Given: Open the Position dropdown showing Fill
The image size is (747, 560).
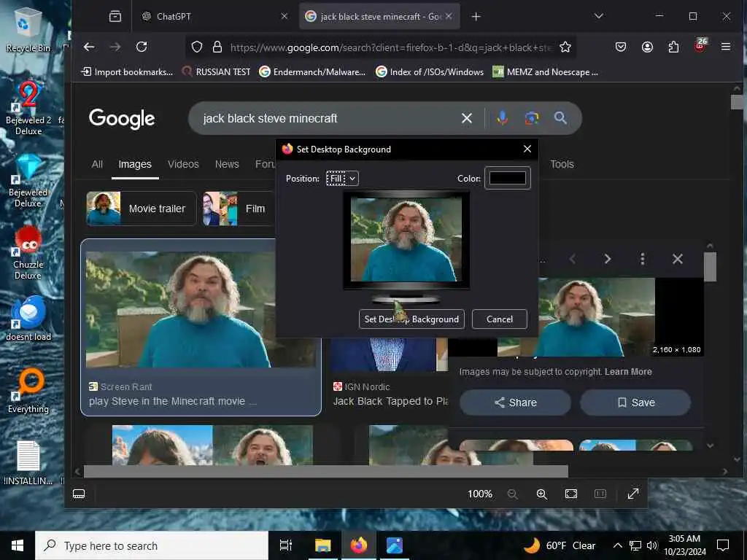Looking at the screenshot, I should pyautogui.click(x=342, y=179).
